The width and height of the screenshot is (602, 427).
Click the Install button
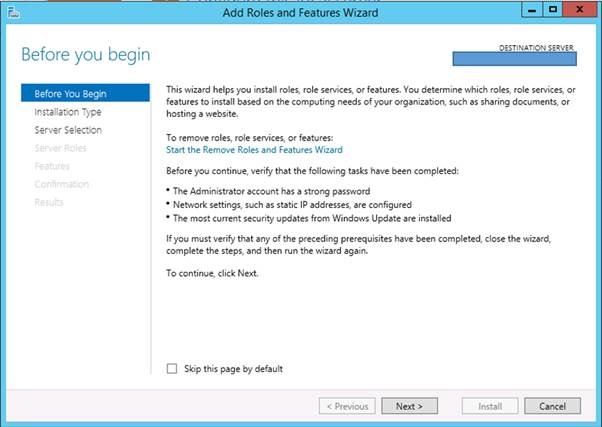[x=489, y=406]
